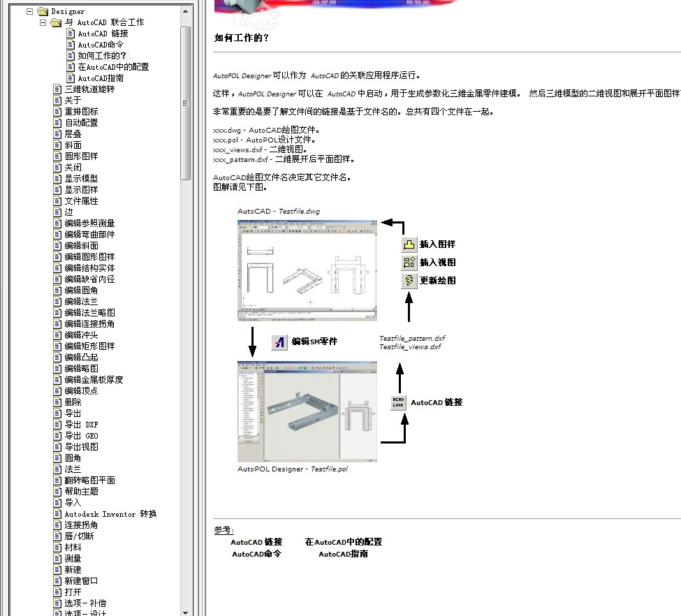Click page icon beside 斜面
681x616 pixels.
(x=57, y=145)
